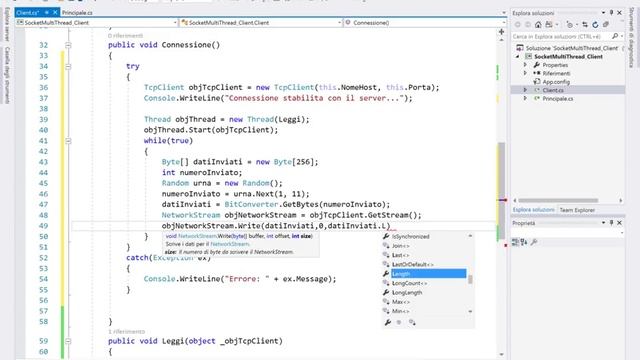
Task: Click the horizontal scrollbar in Esplora soluzioni
Action: coord(558,200)
